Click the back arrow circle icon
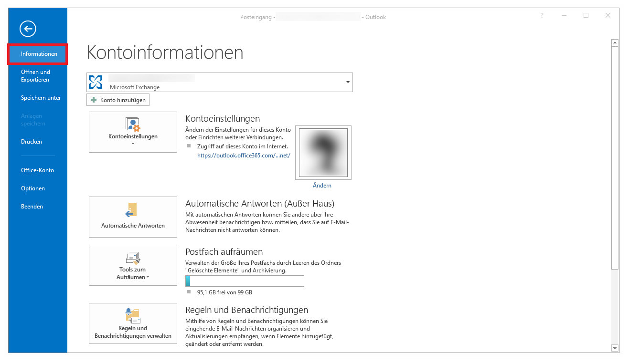Image resolution: width=629 pixels, height=364 pixels. tap(28, 29)
